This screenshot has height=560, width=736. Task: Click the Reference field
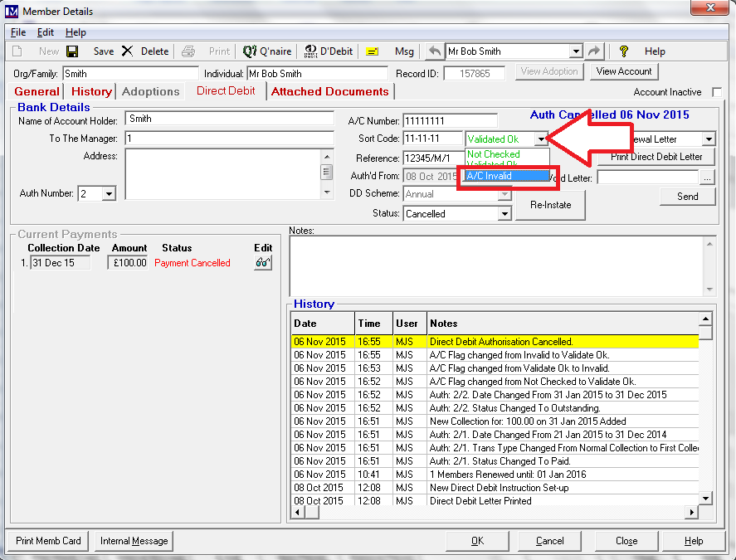434,158
